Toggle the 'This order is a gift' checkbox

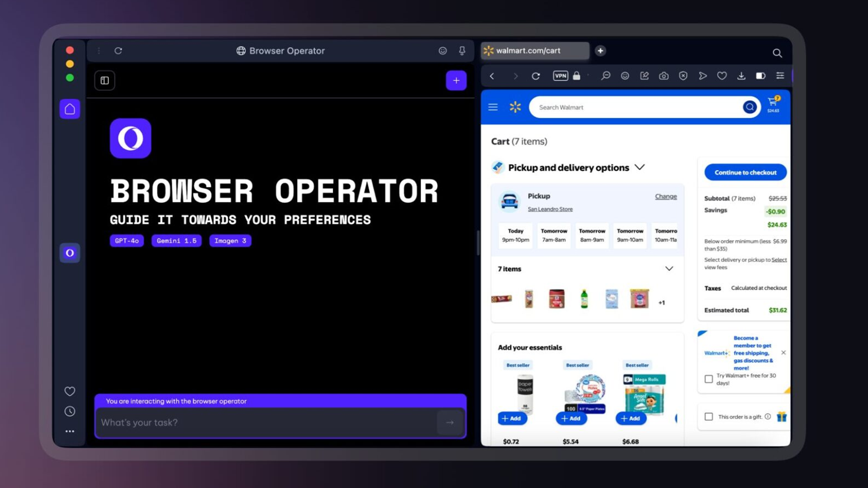[x=708, y=417]
